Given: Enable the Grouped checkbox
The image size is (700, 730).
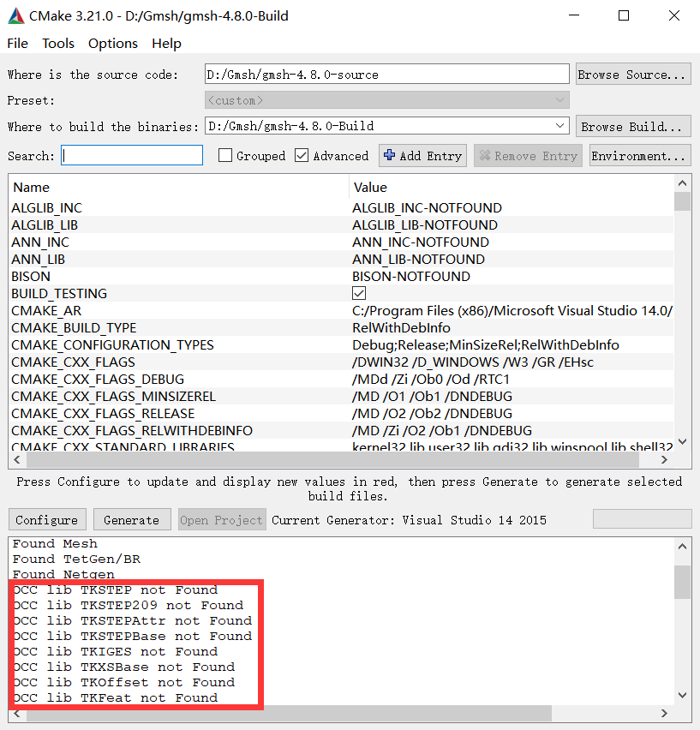Looking at the screenshot, I should point(225,155).
